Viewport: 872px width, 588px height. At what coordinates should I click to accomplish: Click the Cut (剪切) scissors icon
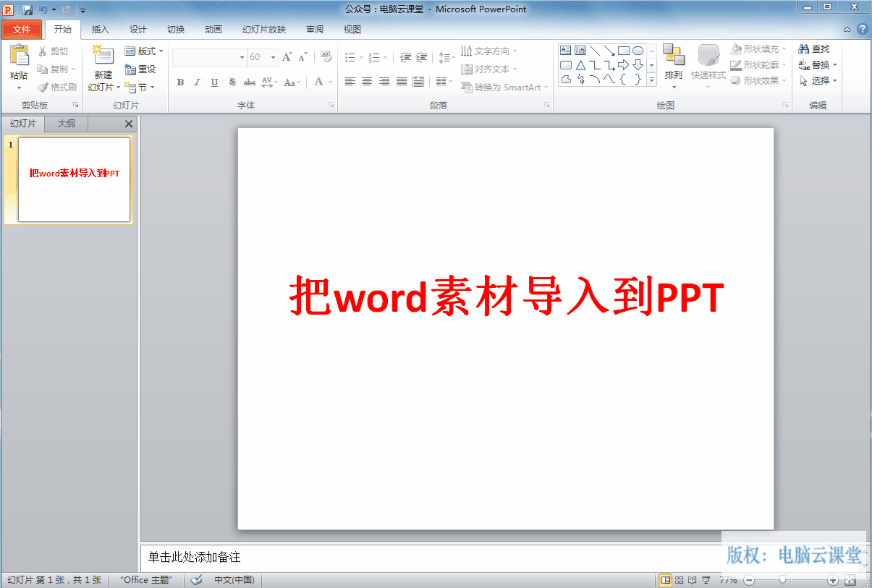click(x=43, y=51)
